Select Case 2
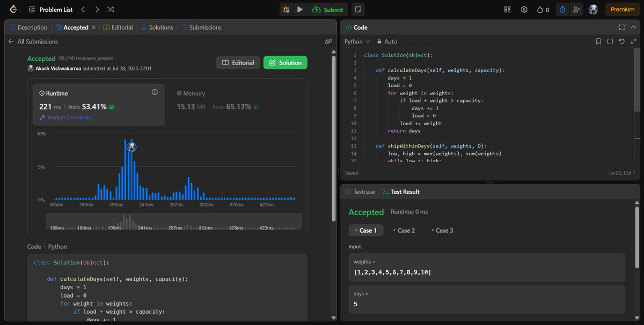Image resolution: width=644 pixels, height=325 pixels. (x=404, y=230)
